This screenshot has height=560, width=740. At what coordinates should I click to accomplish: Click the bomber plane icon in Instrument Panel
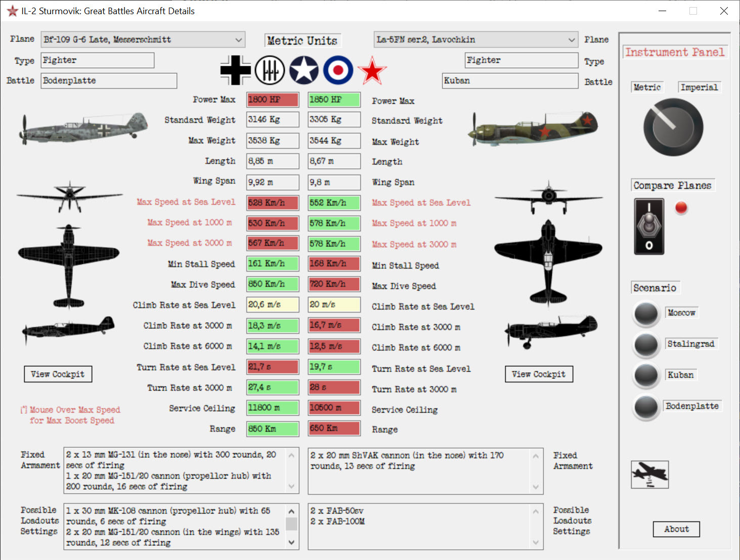pyautogui.click(x=650, y=475)
